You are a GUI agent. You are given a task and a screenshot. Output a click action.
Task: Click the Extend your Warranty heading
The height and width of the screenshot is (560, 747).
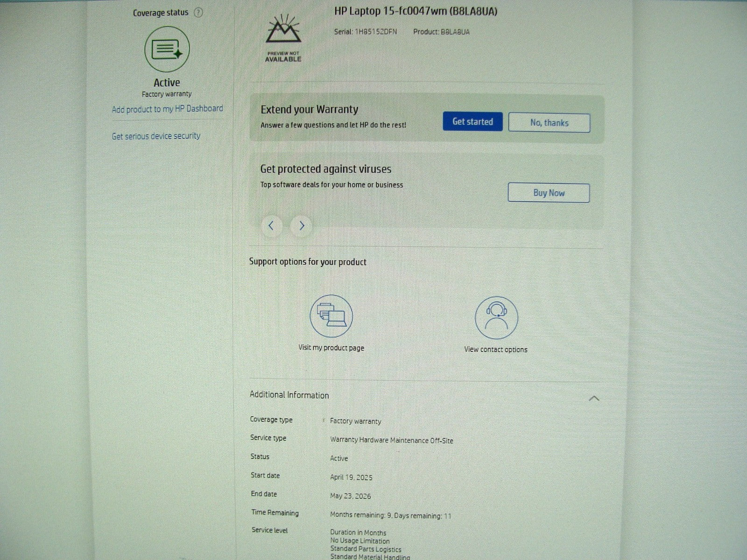[309, 110]
